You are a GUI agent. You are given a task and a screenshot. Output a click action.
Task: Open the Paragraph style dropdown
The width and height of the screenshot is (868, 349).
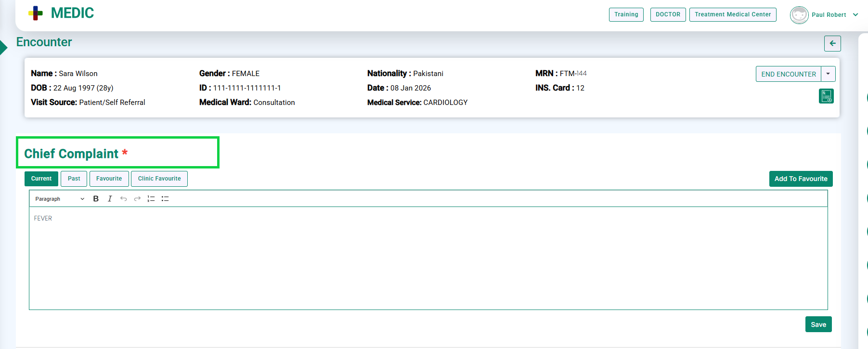click(59, 199)
